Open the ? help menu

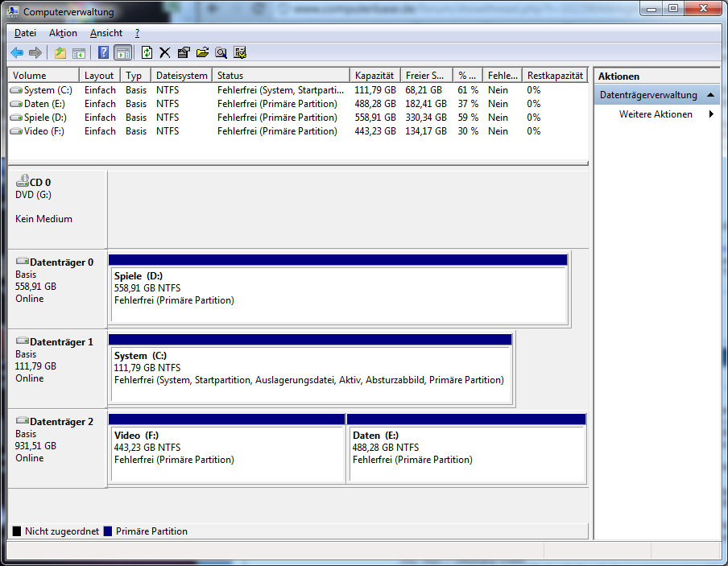point(138,33)
